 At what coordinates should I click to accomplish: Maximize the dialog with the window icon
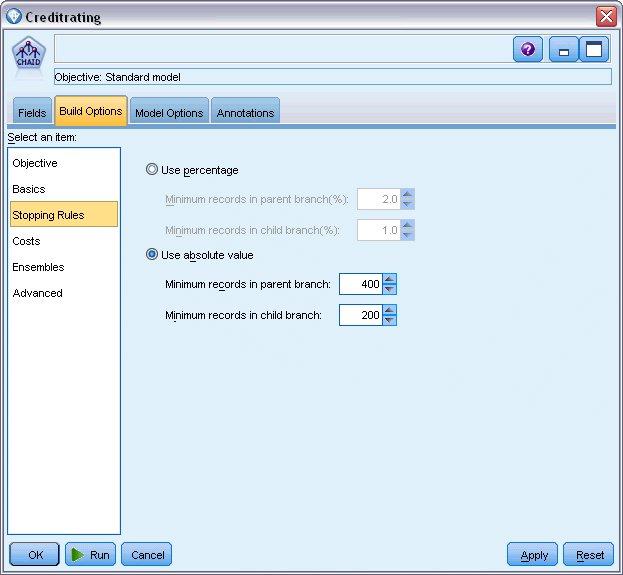594,49
